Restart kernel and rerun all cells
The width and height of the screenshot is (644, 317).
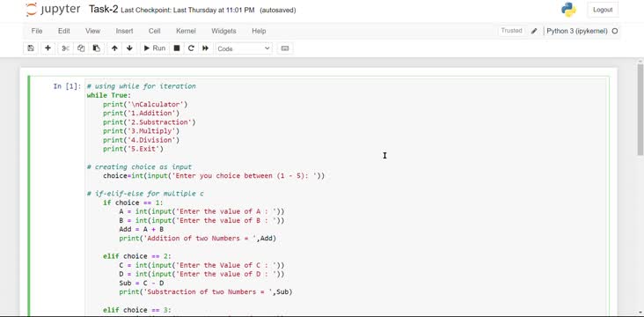(205, 48)
